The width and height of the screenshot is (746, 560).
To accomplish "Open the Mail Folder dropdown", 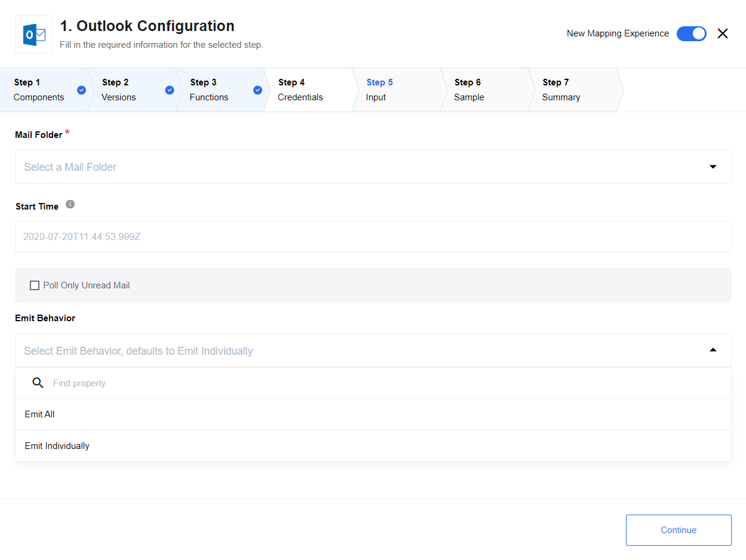I will coord(373,167).
